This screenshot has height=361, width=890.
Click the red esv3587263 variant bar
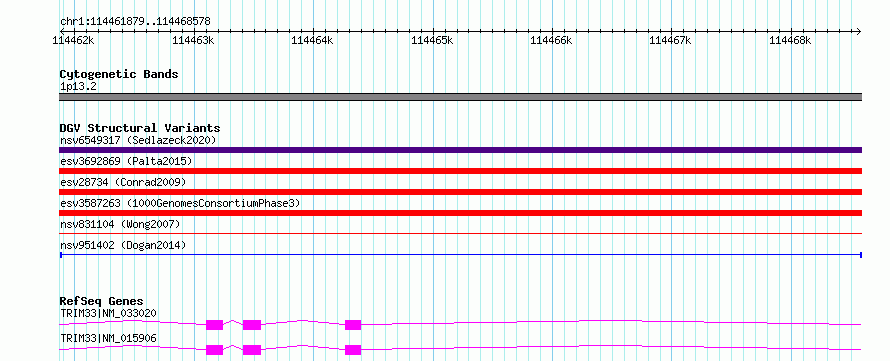[x=460, y=213]
